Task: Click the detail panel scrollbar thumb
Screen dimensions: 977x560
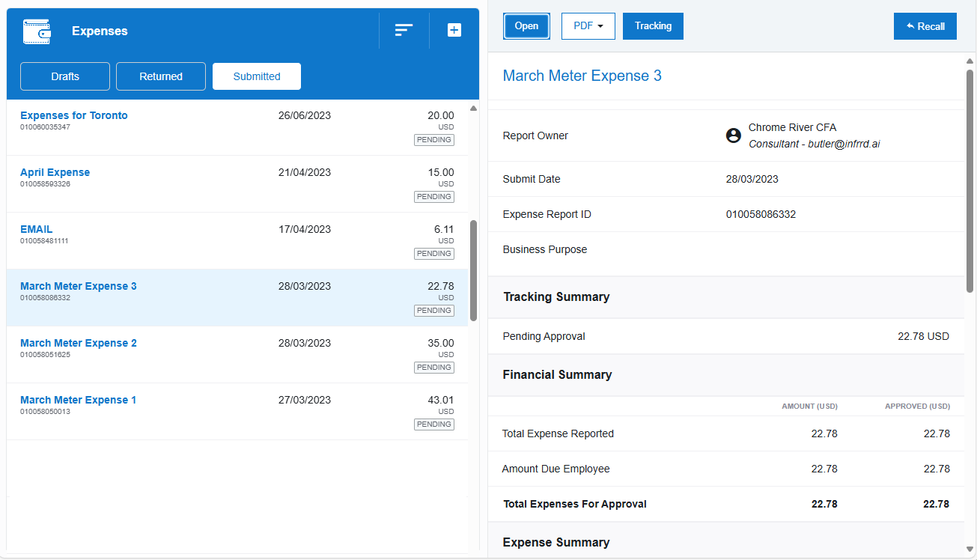Action: coord(970,180)
